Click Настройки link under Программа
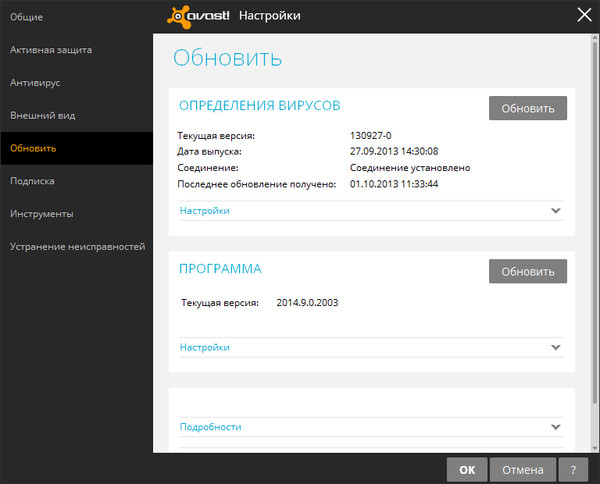 [x=205, y=347]
